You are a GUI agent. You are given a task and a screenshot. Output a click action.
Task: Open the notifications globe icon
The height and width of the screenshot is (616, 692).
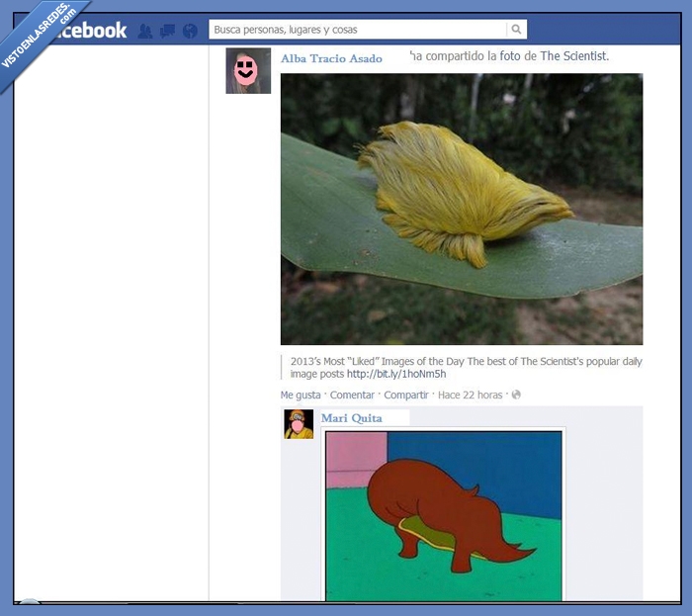tap(190, 31)
